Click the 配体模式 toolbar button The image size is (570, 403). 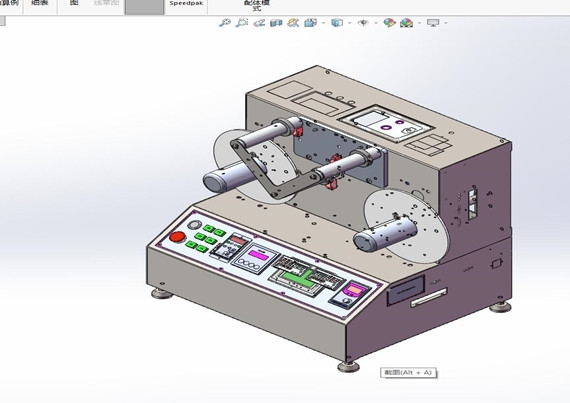pyautogui.click(x=257, y=5)
